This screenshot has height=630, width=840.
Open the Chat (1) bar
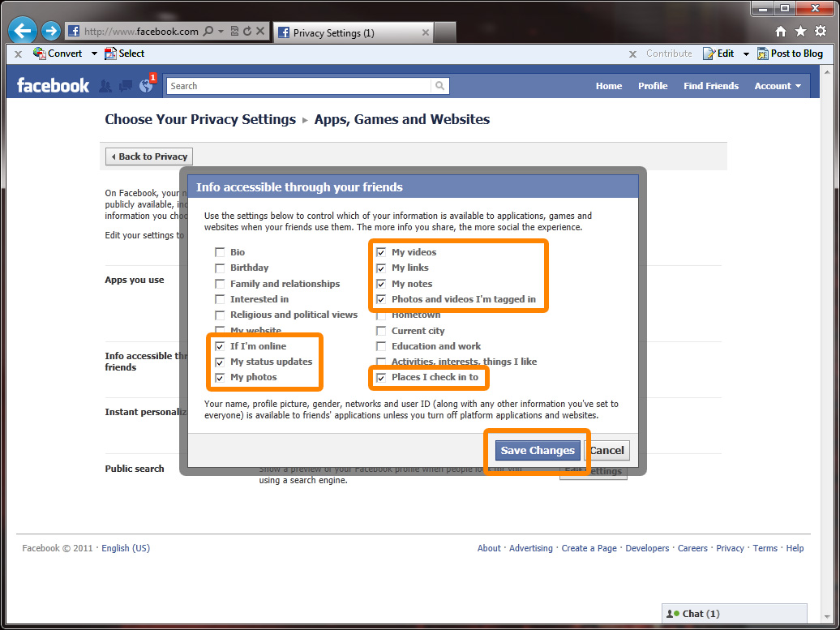click(735, 614)
